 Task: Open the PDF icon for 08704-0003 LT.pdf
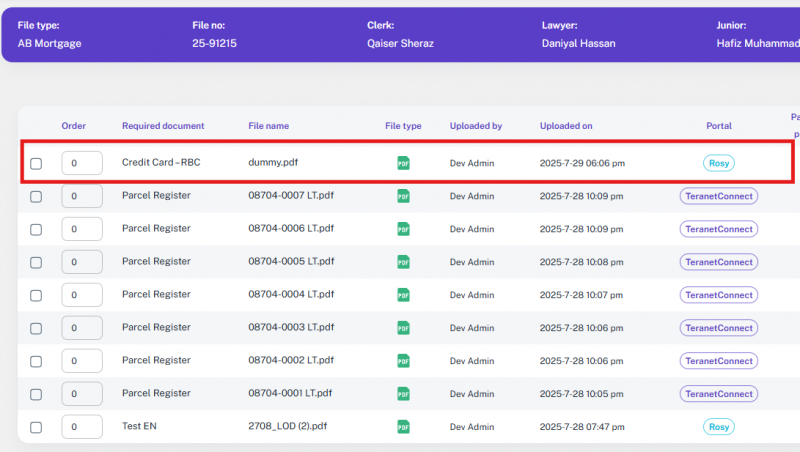[403, 328]
